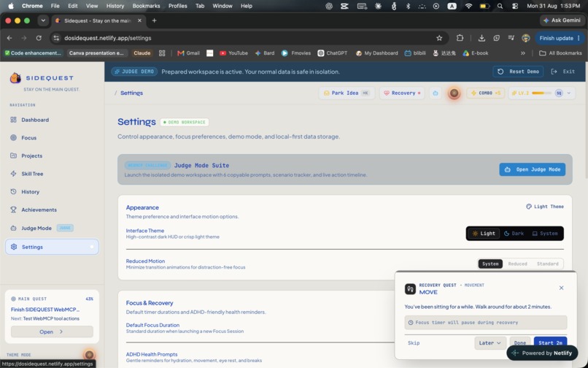Open Gmail bookmark

pyautogui.click(x=189, y=53)
